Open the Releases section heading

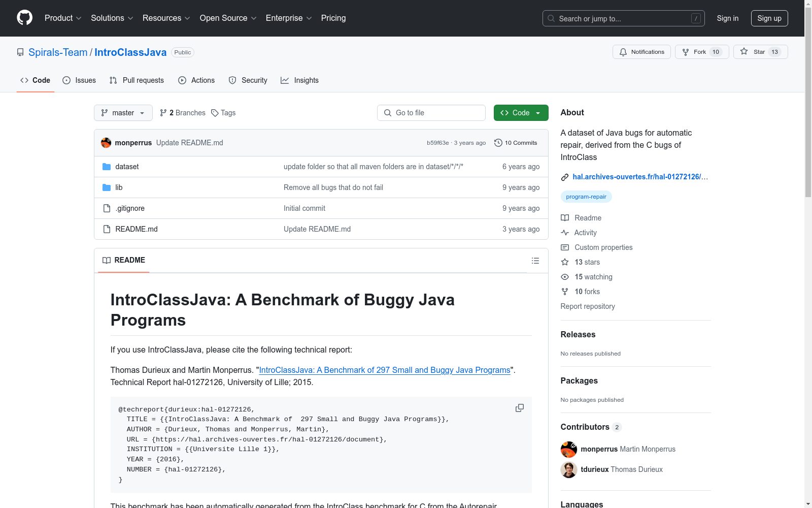click(578, 334)
